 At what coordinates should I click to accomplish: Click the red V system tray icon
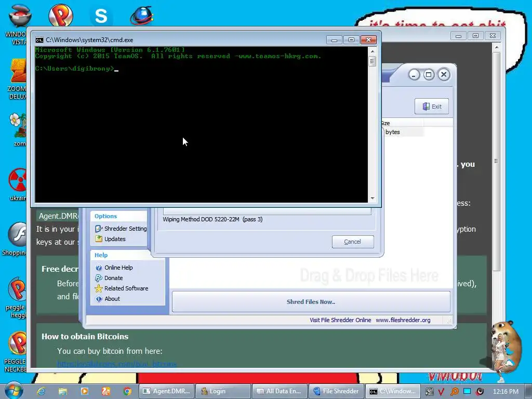tap(441, 392)
